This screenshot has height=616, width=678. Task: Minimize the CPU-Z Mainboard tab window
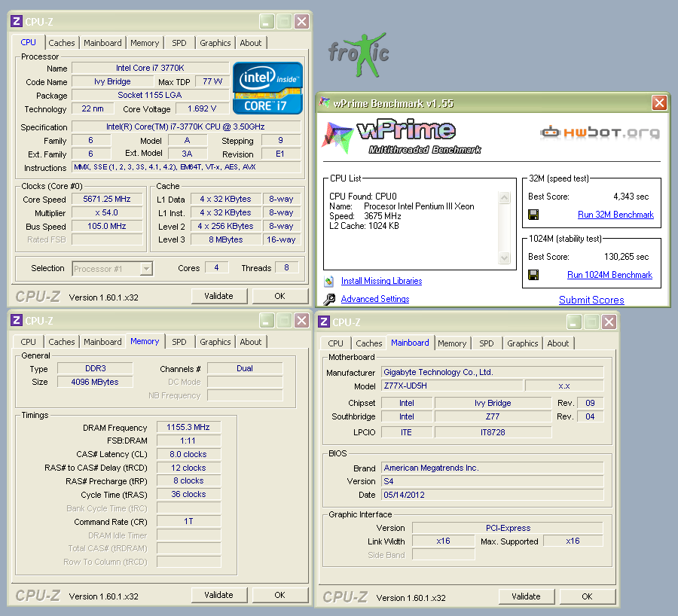coord(574,322)
